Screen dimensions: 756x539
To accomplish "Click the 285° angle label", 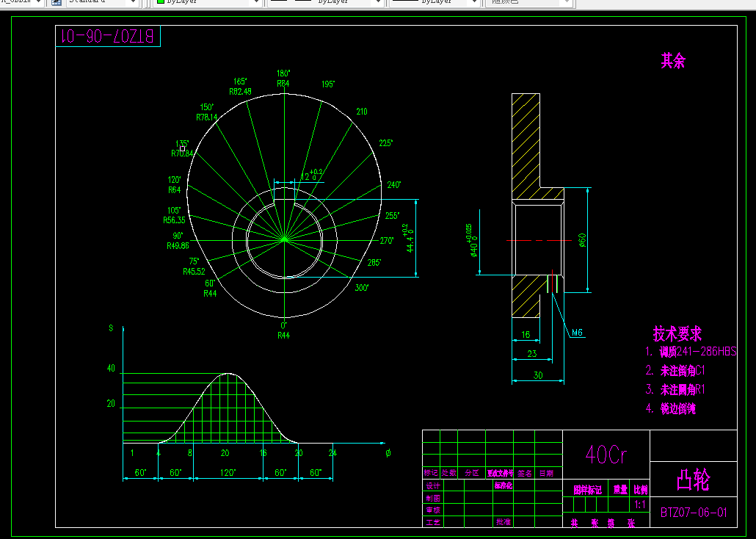I will click(x=374, y=263).
